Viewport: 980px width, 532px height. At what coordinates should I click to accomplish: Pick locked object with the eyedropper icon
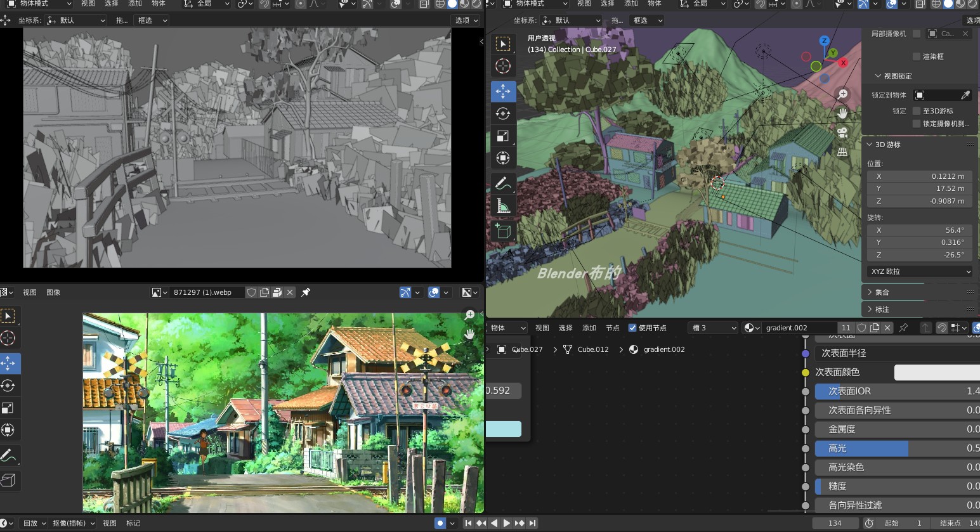point(965,95)
